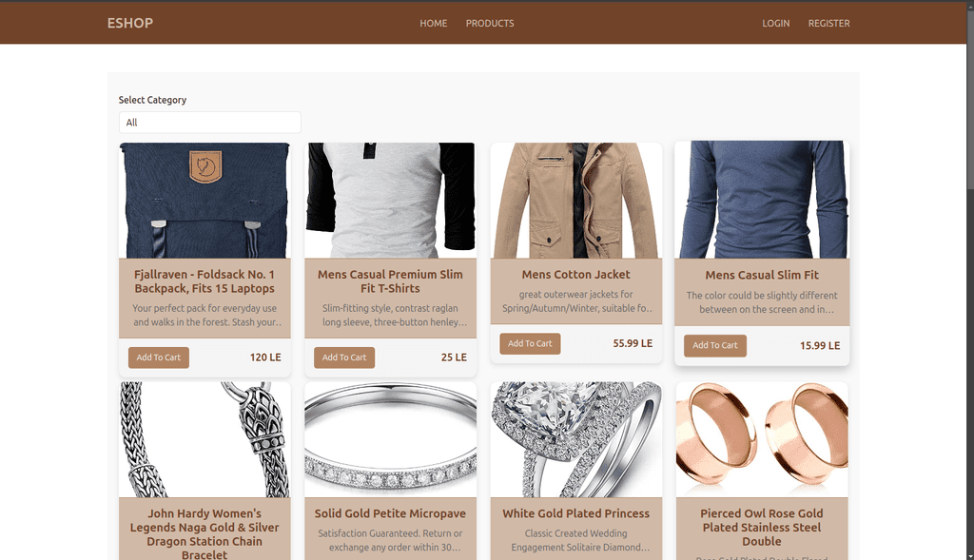Click the Mens Cotton Jacket title
Image resolution: width=974 pixels, height=560 pixels.
[575, 275]
